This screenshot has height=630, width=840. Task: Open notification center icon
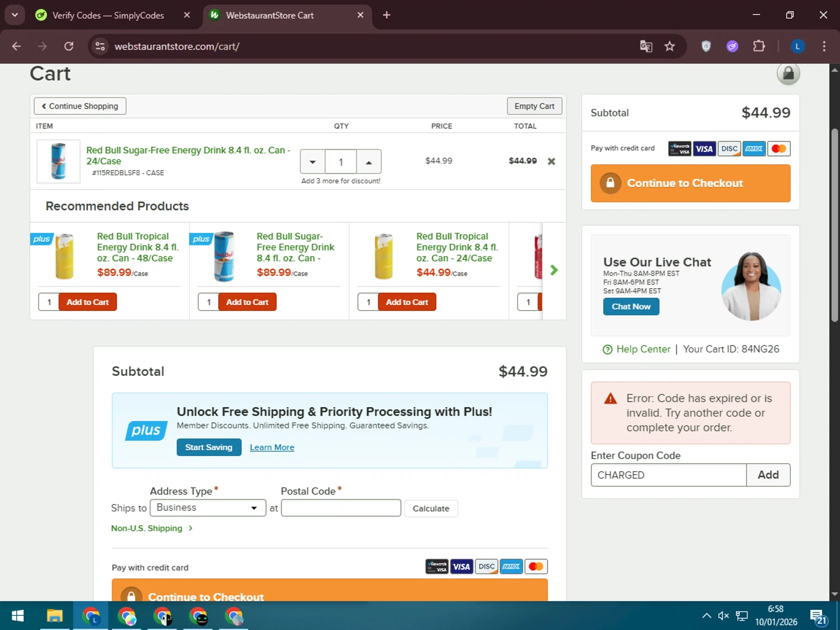[x=818, y=617]
